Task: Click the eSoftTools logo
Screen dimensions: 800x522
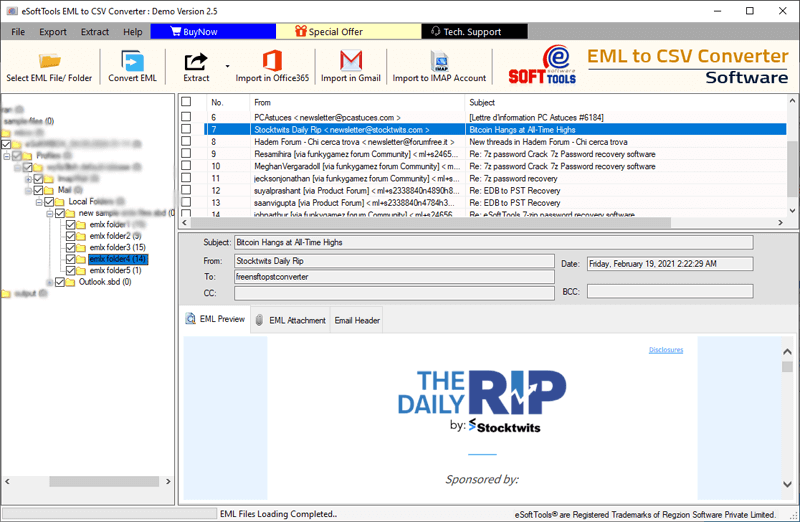Action: (x=542, y=65)
